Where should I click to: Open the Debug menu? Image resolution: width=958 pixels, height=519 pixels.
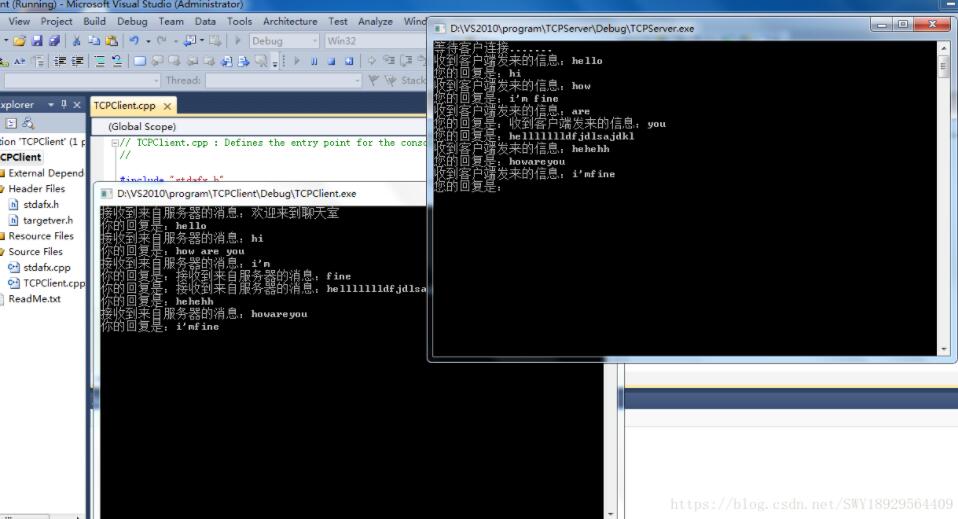[x=132, y=21]
